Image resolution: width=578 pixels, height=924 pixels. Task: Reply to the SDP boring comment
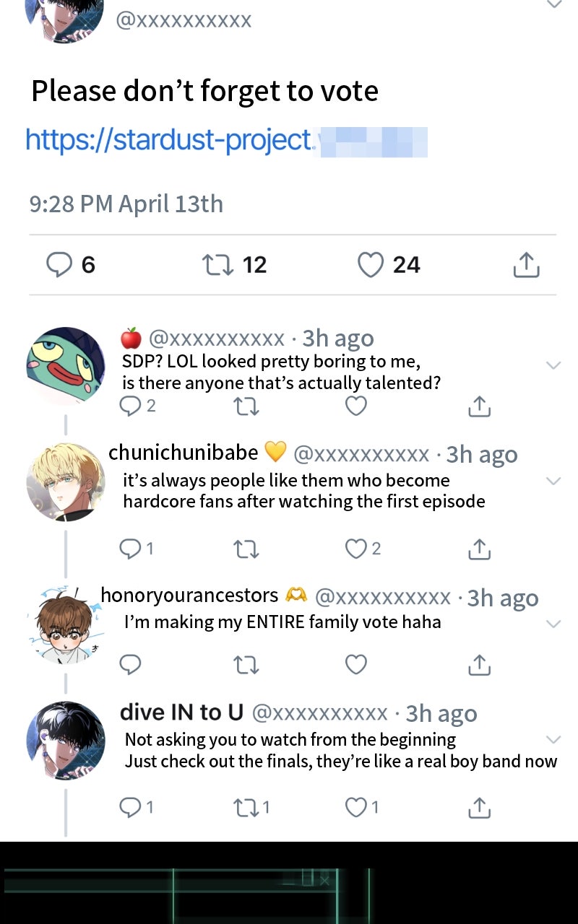click(x=130, y=406)
